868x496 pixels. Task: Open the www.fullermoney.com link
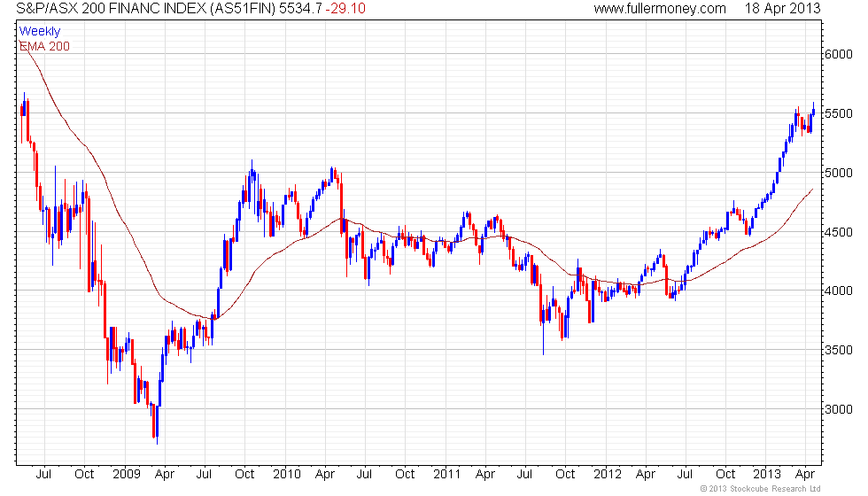(659, 8)
